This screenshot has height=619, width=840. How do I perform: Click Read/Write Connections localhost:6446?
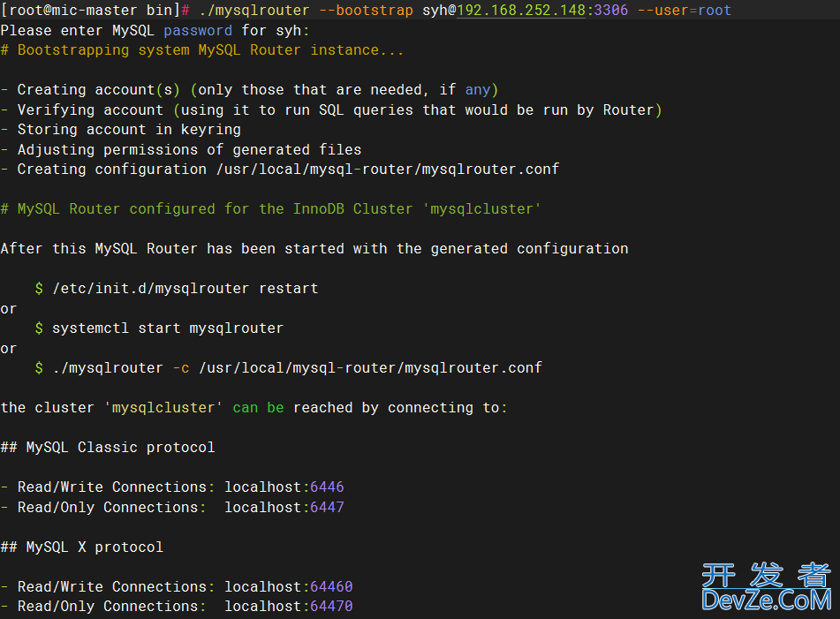click(172, 487)
